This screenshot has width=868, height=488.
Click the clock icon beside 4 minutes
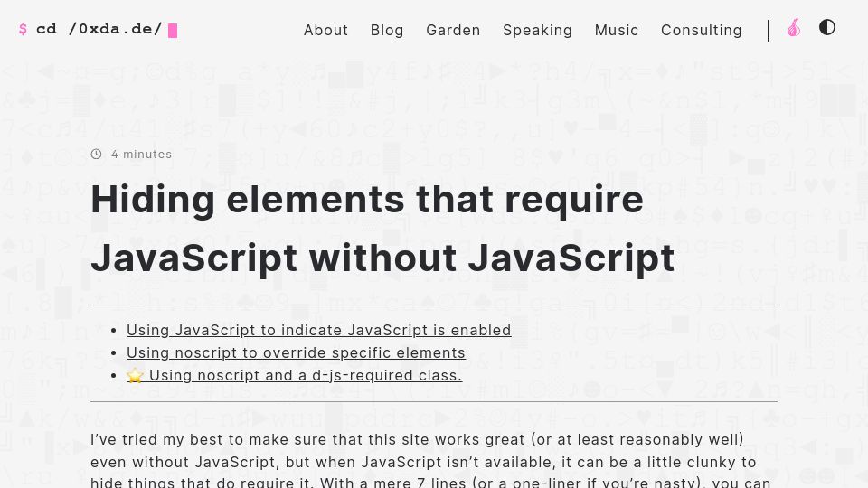[x=97, y=154]
